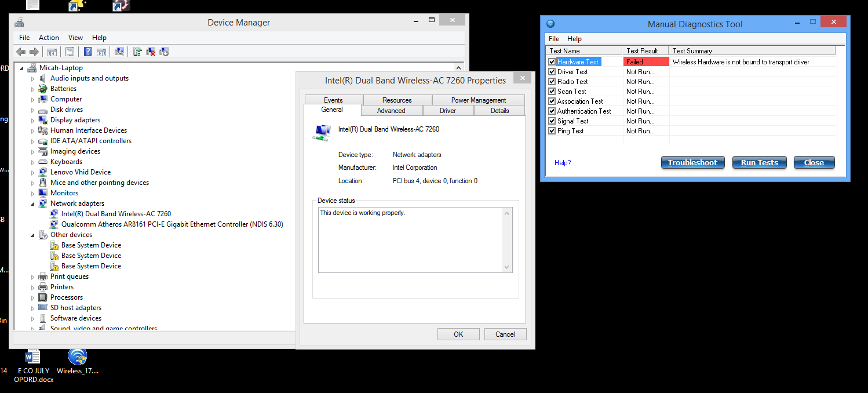868x393 pixels.
Task: Uncheck the Hardware Test checkbox
Action: click(552, 62)
